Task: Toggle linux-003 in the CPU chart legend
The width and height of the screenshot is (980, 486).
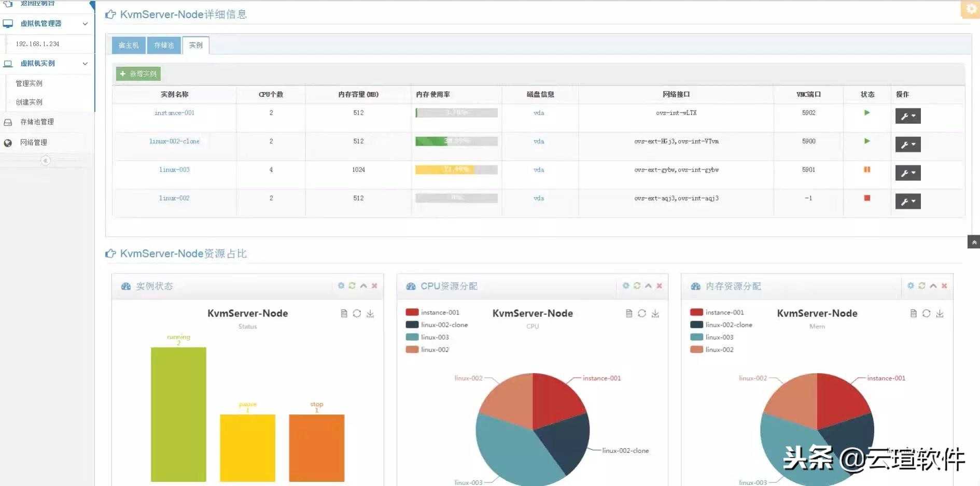Action: click(427, 337)
